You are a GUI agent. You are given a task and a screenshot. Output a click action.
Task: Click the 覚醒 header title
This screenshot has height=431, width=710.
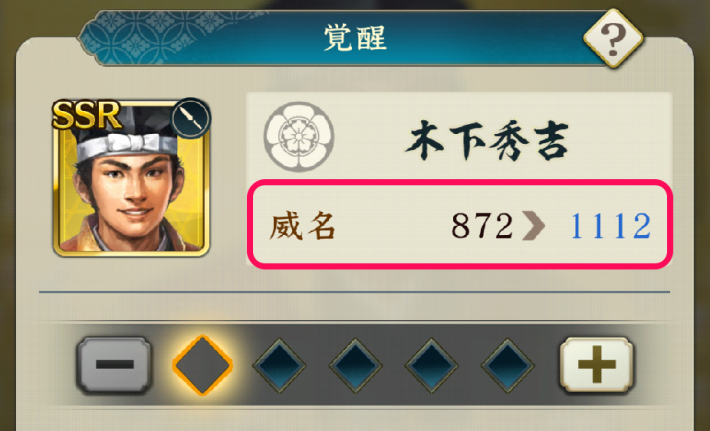(x=355, y=38)
